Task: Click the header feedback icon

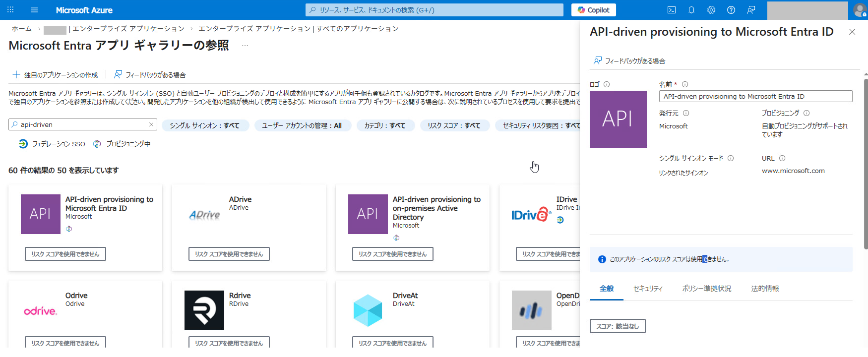Action: click(751, 10)
